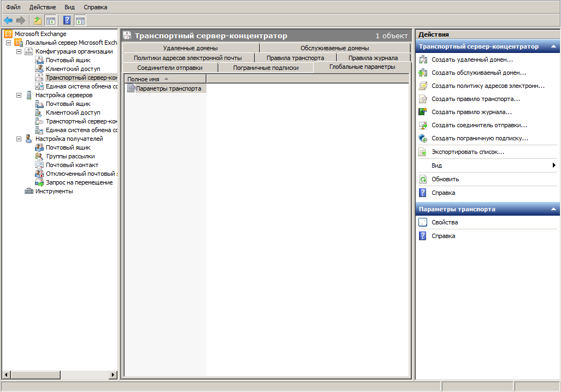Switch to the Обслуживаемые домены tab

click(x=335, y=48)
